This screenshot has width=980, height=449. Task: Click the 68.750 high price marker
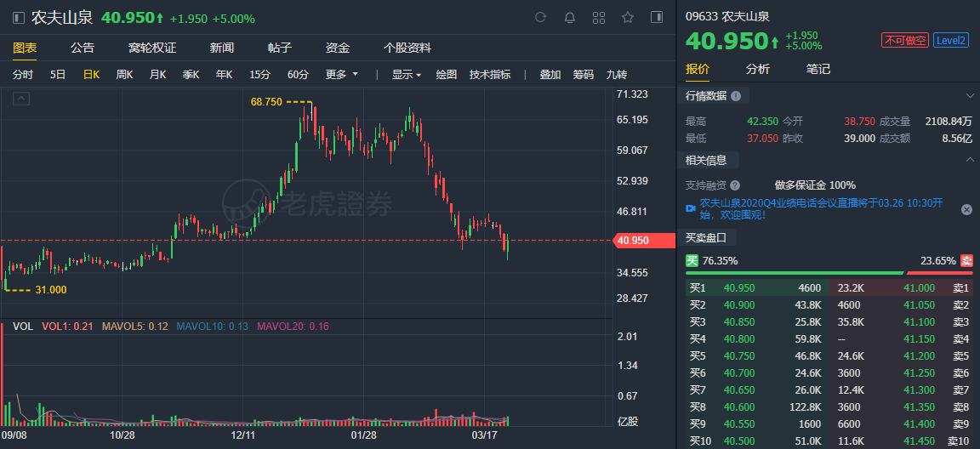(x=267, y=101)
